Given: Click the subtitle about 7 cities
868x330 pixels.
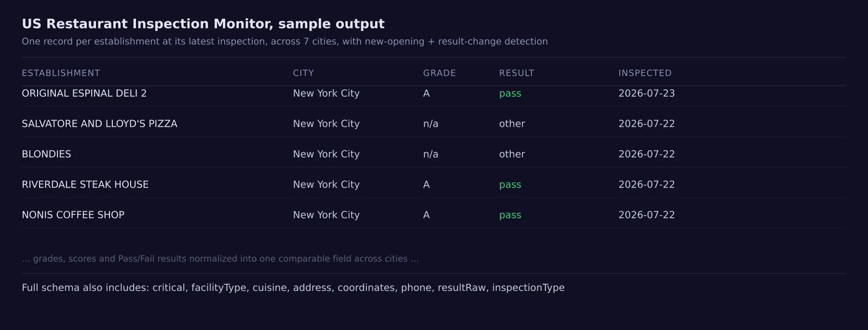Looking at the screenshot, I should click(x=285, y=41).
